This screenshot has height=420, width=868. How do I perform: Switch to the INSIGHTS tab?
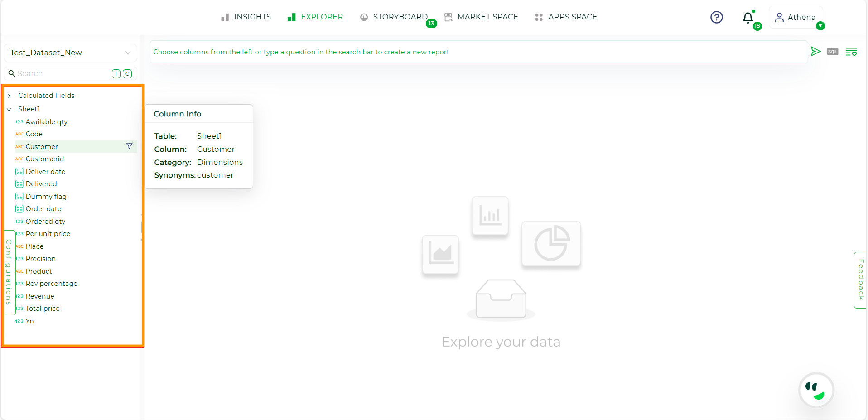[252, 17]
